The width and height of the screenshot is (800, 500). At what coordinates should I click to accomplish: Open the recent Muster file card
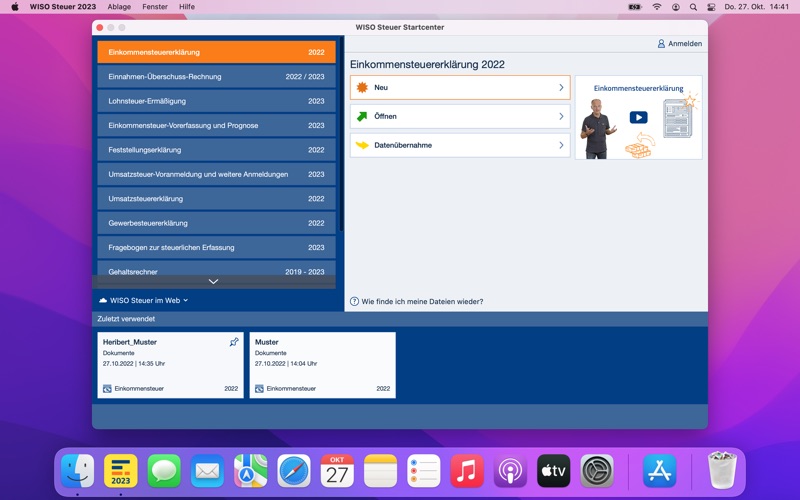[x=322, y=365]
